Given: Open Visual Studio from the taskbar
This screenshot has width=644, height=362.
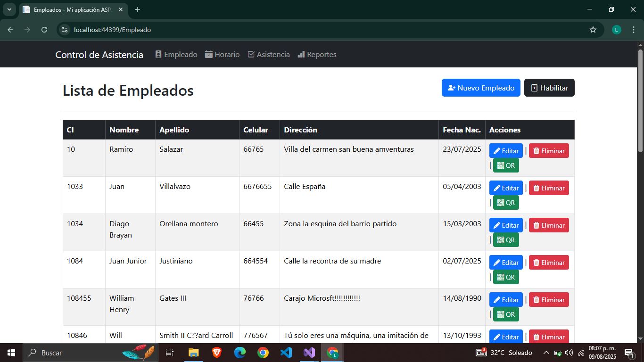Looking at the screenshot, I should [x=309, y=353].
